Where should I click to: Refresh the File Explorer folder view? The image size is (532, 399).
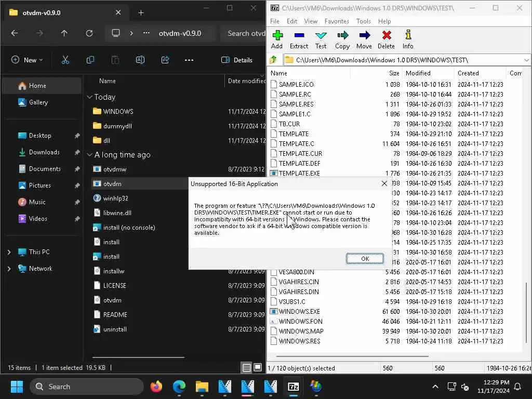click(x=89, y=33)
